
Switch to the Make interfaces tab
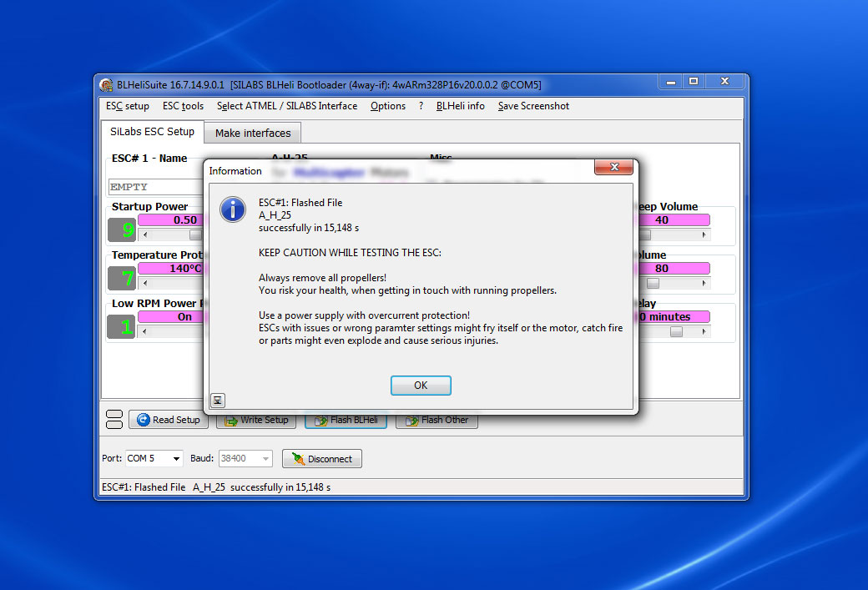coord(253,133)
